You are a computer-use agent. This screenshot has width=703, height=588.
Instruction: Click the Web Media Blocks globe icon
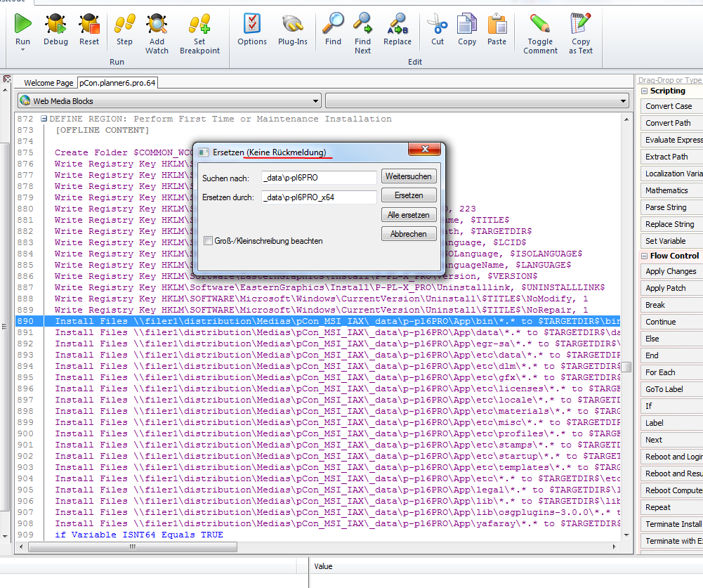(25, 101)
